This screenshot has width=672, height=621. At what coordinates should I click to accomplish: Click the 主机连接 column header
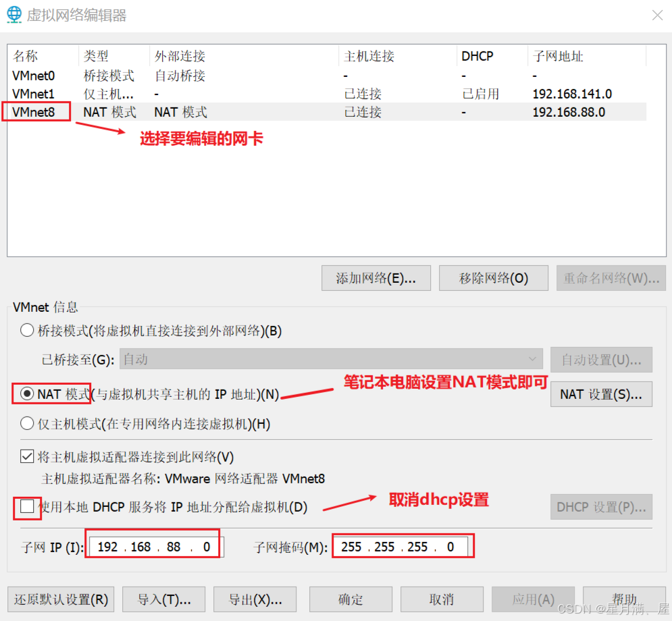tap(398, 56)
